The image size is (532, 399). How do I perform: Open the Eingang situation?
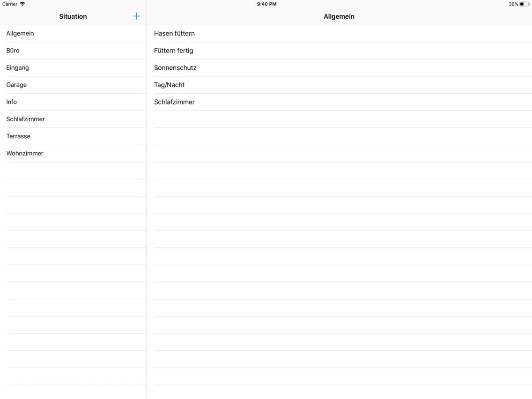(x=73, y=67)
